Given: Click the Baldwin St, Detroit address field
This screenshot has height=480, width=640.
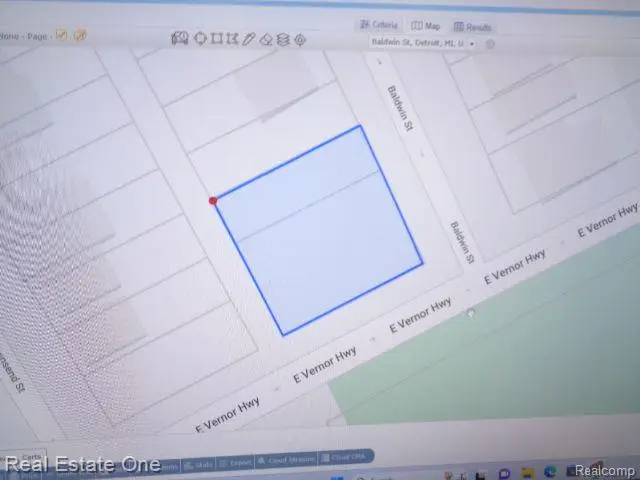Looking at the screenshot, I should click(x=418, y=42).
